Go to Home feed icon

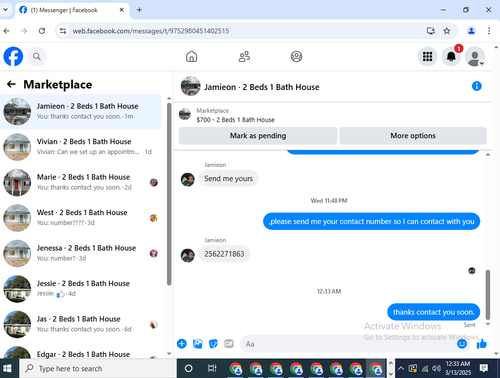(x=191, y=56)
